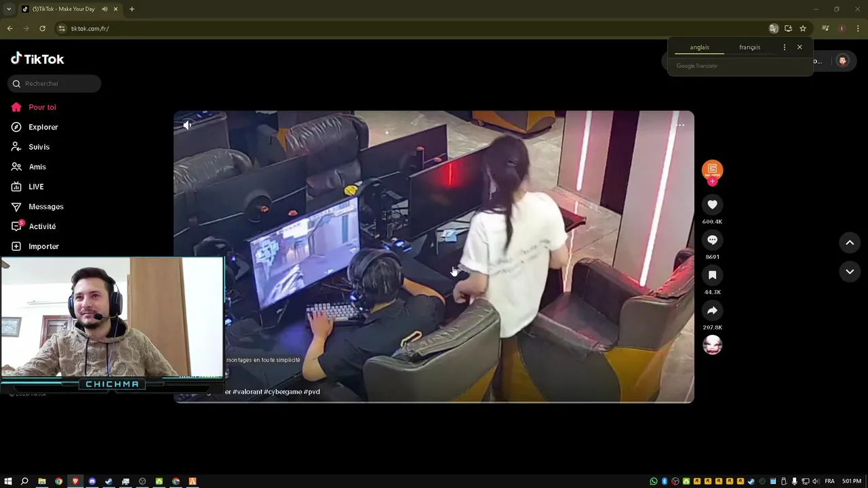Image resolution: width=868 pixels, height=488 pixels.
Task: Switch FRA keyboard language
Action: coord(829,481)
